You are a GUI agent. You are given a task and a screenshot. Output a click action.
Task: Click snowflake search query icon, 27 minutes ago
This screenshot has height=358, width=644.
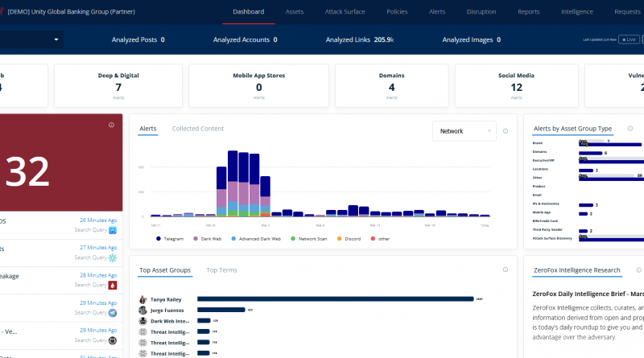(x=113, y=257)
